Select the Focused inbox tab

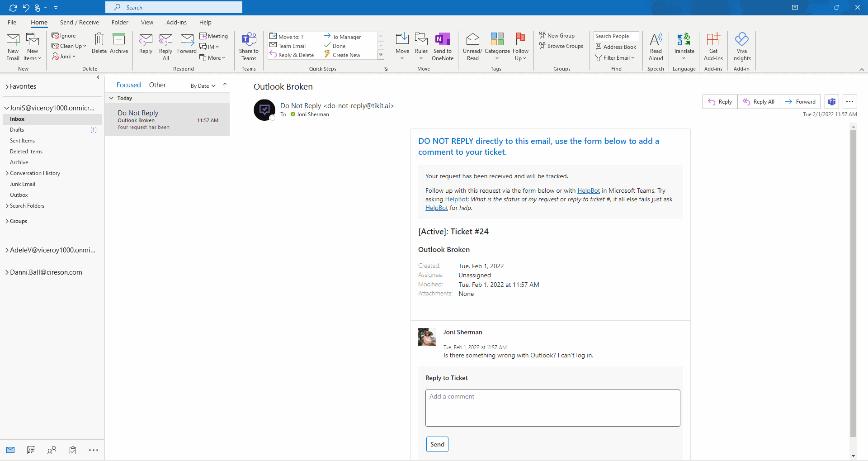pyautogui.click(x=128, y=85)
